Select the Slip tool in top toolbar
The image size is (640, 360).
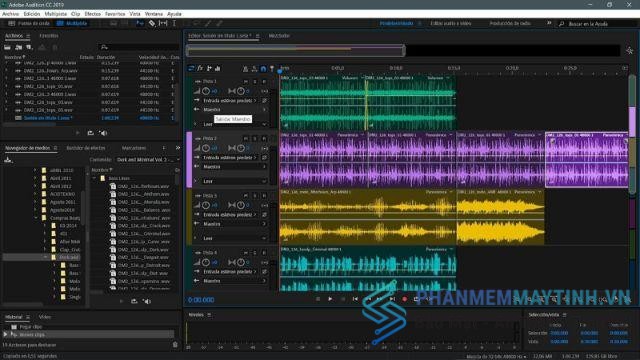point(163,23)
